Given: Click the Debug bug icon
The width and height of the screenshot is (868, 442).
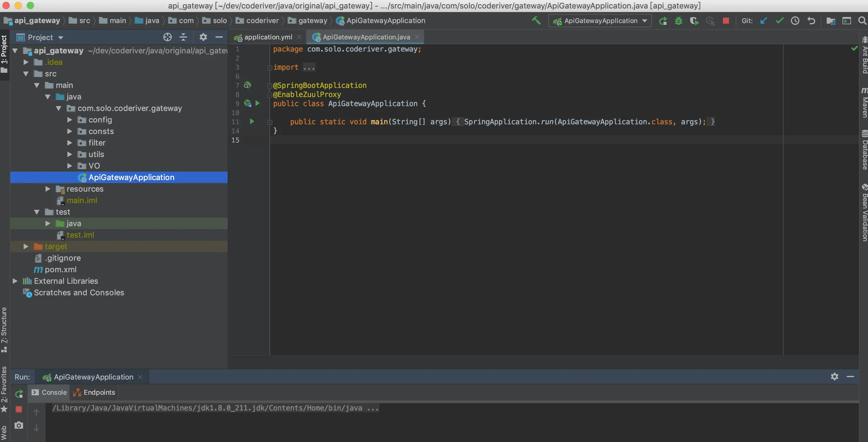Looking at the screenshot, I should pos(678,21).
